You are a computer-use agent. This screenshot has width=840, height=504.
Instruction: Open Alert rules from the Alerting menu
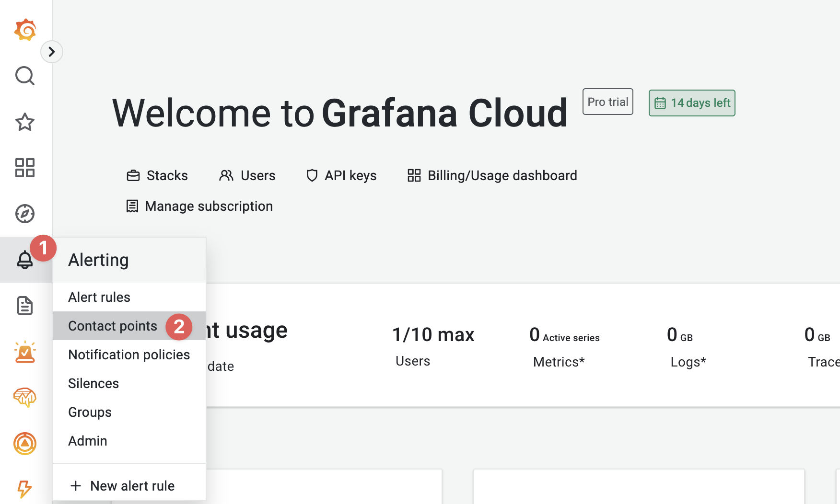click(x=129, y=297)
